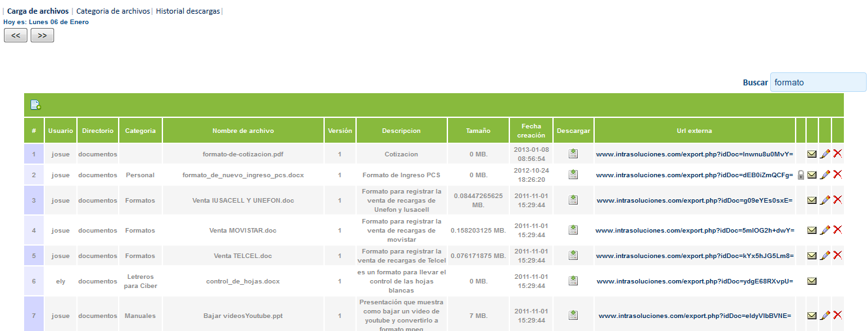Viewport: 868px width, 331px height.
Task: Edit formato-de-cotizacion.pdf with pencil icon
Action: pyautogui.click(x=825, y=154)
